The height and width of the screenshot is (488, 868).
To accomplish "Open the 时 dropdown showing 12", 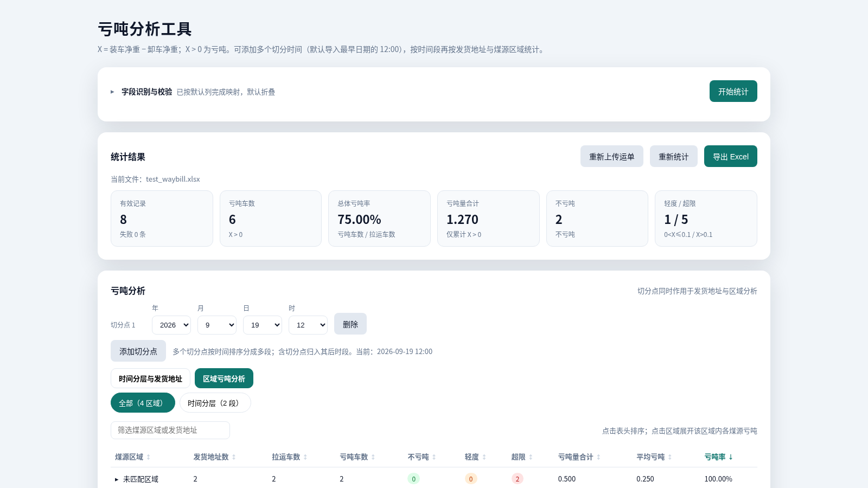I will [x=308, y=325].
